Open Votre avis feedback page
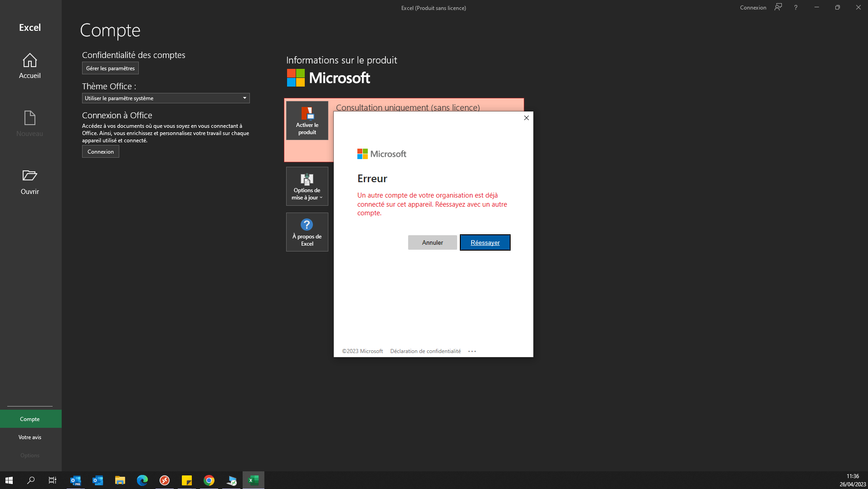868x489 pixels. pos(30,437)
